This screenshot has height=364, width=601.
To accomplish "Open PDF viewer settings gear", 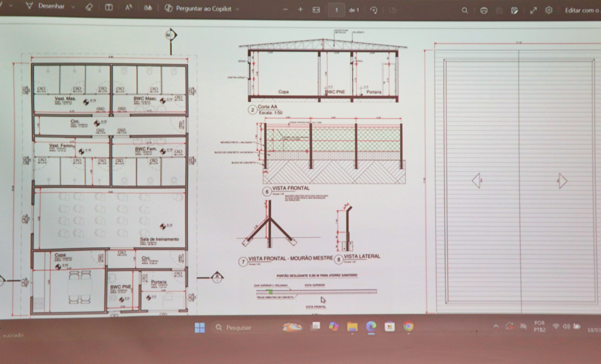I will (x=549, y=11).
